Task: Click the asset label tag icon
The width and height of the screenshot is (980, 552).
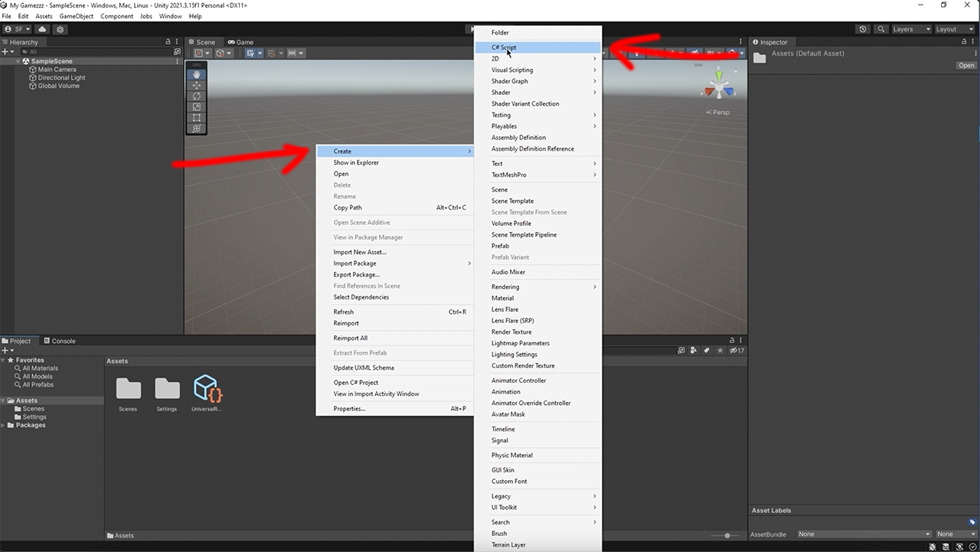Action: [972, 522]
